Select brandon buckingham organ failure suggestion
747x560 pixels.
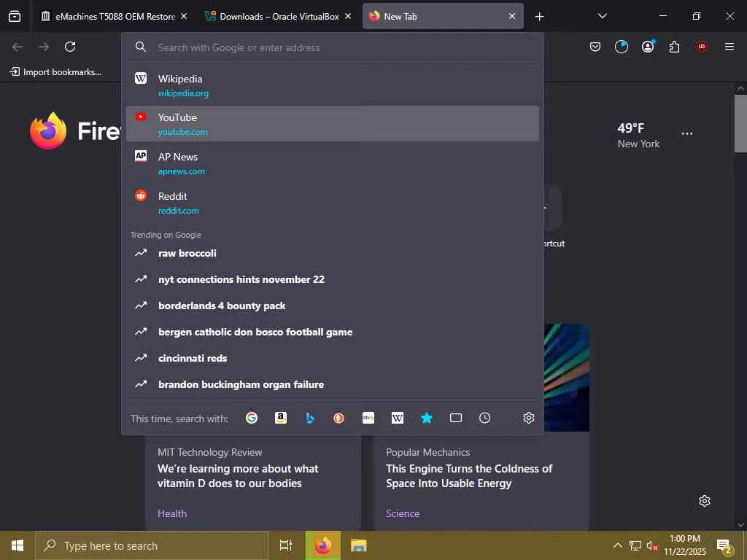pos(333,384)
